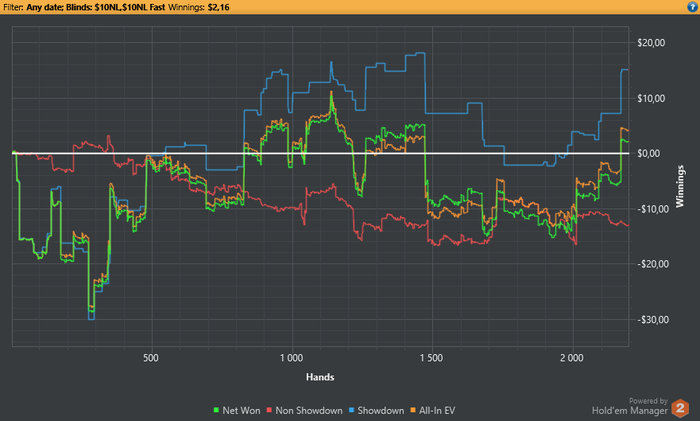Click the All-In EV legend label
The width and height of the screenshot is (700, 421).
coord(437,410)
